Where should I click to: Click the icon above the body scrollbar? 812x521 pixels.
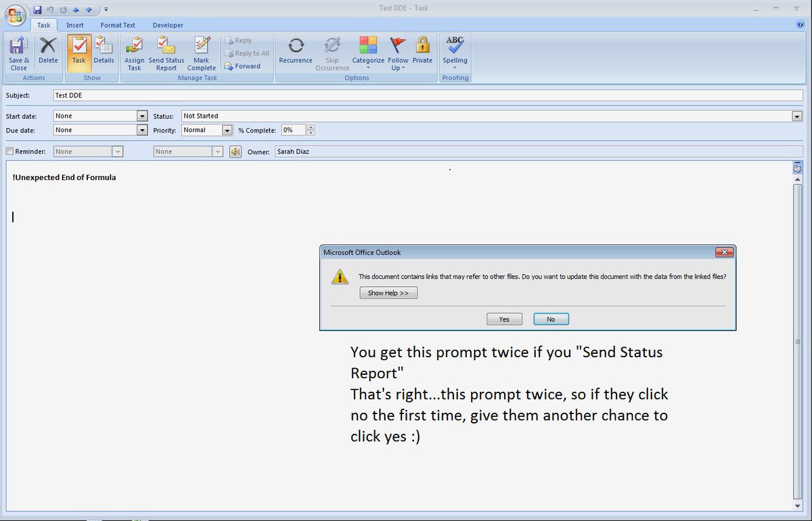(797, 168)
